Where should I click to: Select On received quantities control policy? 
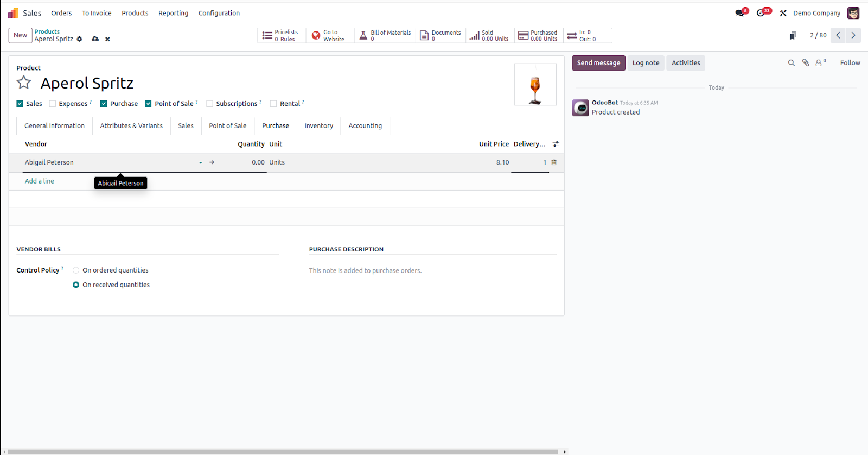(x=76, y=285)
